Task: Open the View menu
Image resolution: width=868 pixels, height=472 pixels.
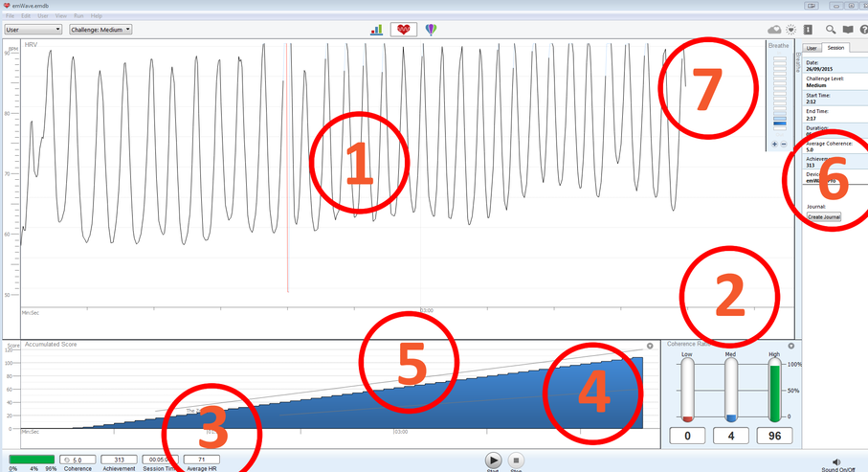Action: [x=61, y=16]
